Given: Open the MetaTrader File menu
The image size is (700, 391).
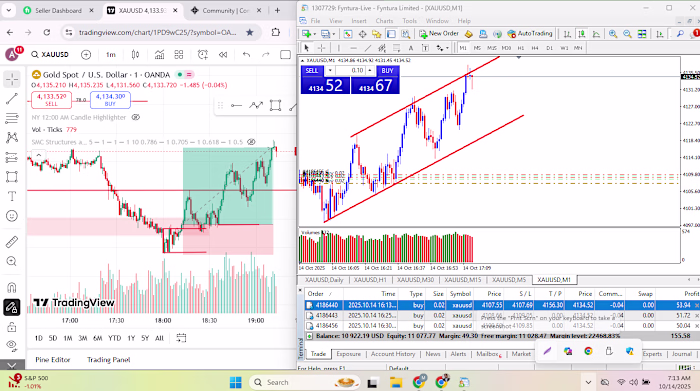Looking at the screenshot, I should 316,21.
